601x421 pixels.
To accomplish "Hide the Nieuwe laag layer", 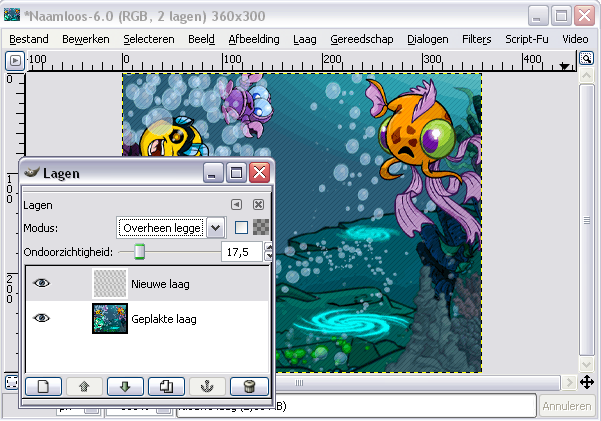I will coord(41,283).
